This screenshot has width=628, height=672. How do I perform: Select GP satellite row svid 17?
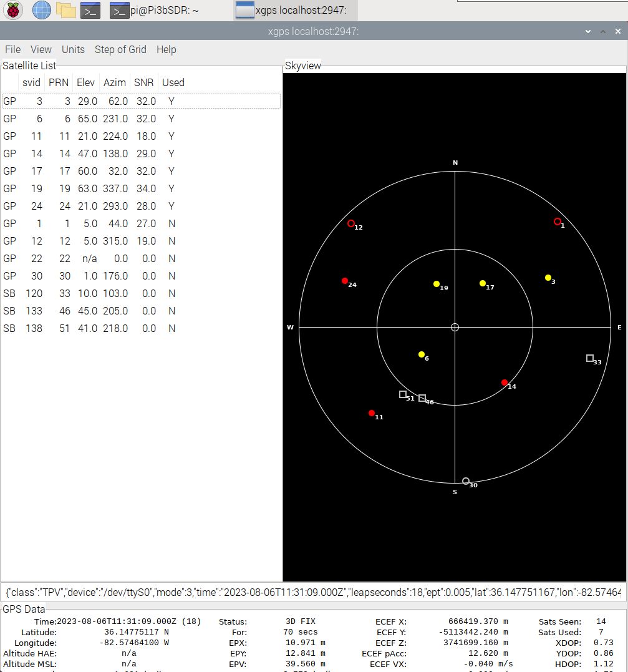click(141, 172)
